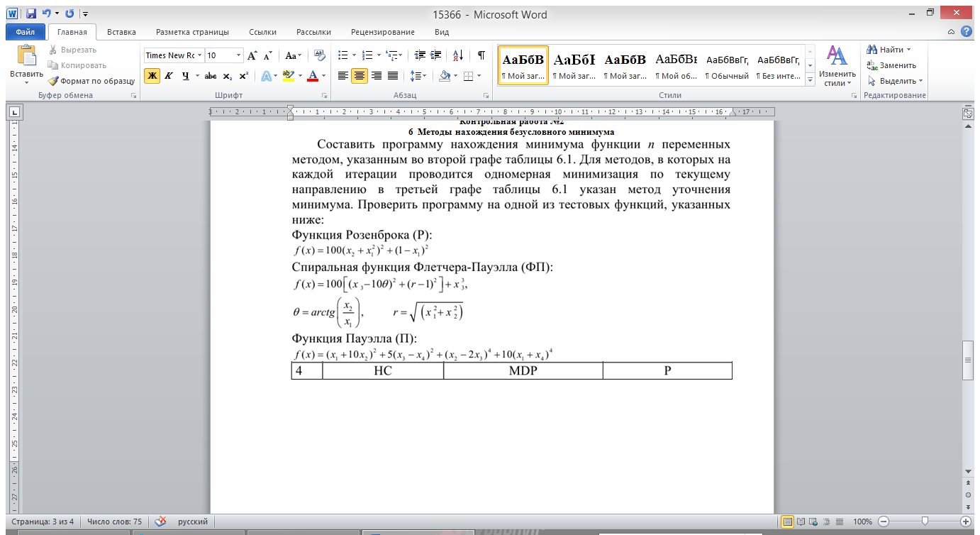Screen dimensions: 980x535
Task: Open the Файл menu tab
Action: [25, 32]
